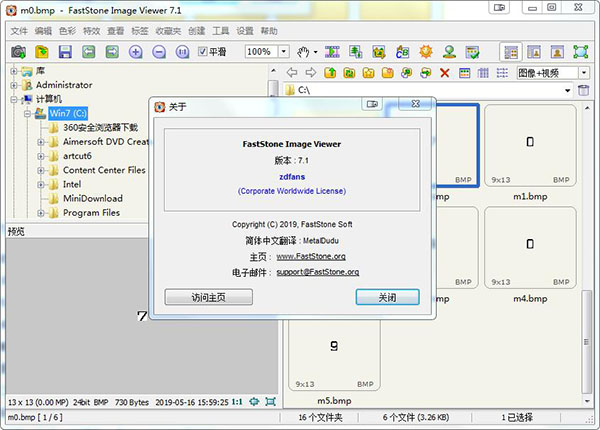Viewport: 600px width, 430px height.
Task: Click the forward navigation arrow in browser toolbar
Action: point(311,72)
